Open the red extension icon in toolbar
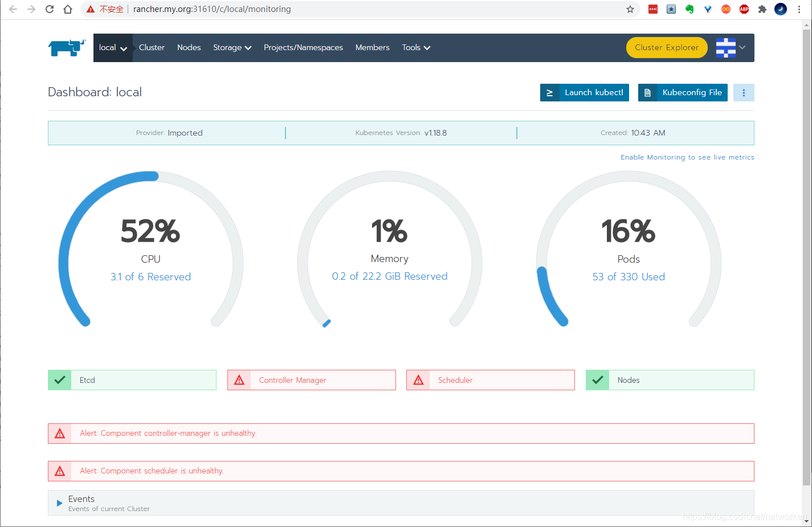812x527 pixels. tap(653, 9)
